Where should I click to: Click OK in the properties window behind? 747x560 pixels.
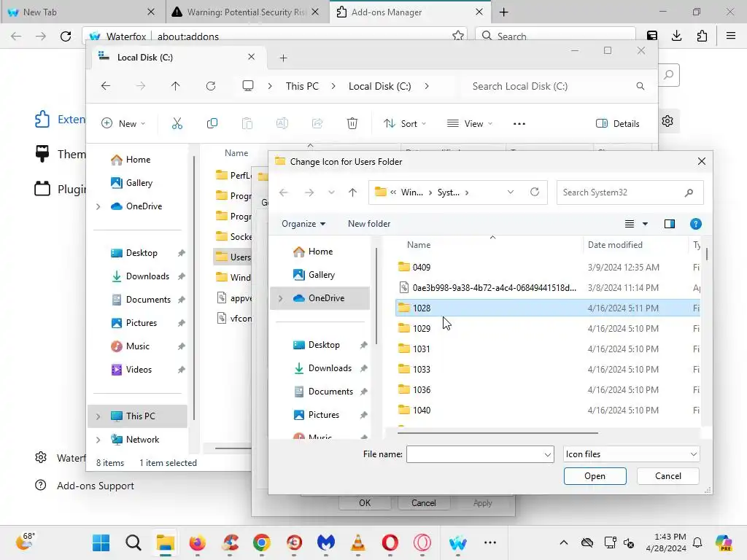pyautogui.click(x=365, y=503)
